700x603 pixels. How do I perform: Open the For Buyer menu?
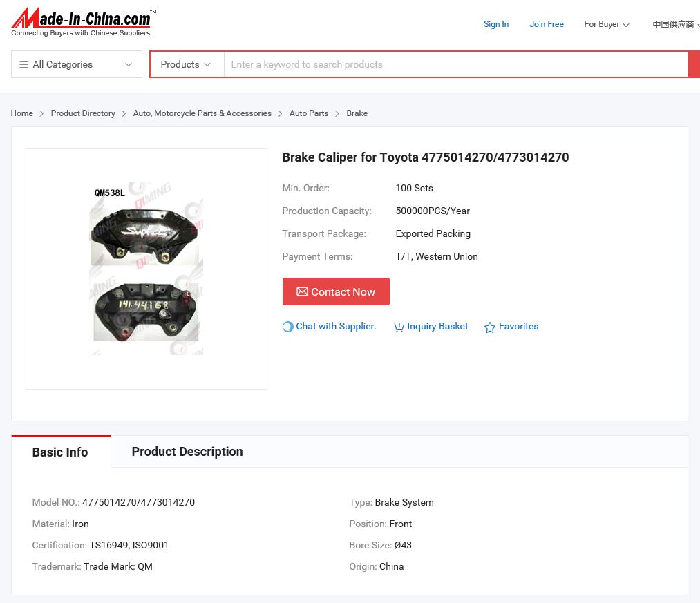point(606,24)
